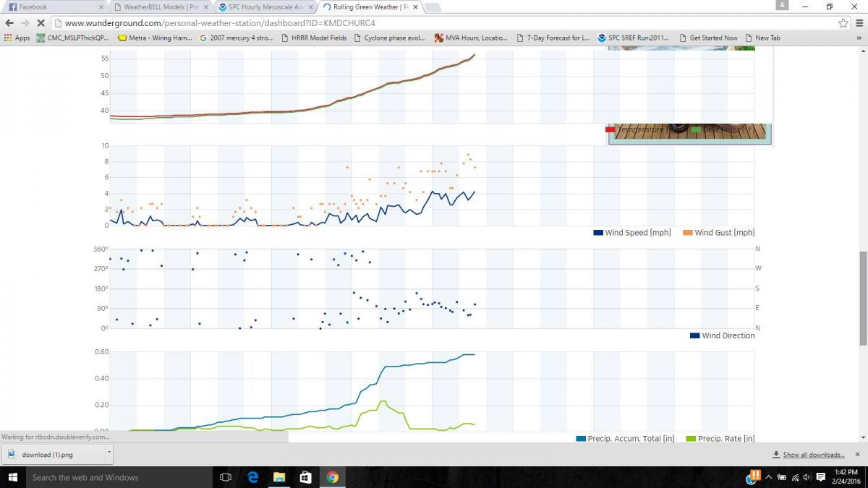Close the Facebook tab
Screen dimensions: 868x488
tap(101, 7)
